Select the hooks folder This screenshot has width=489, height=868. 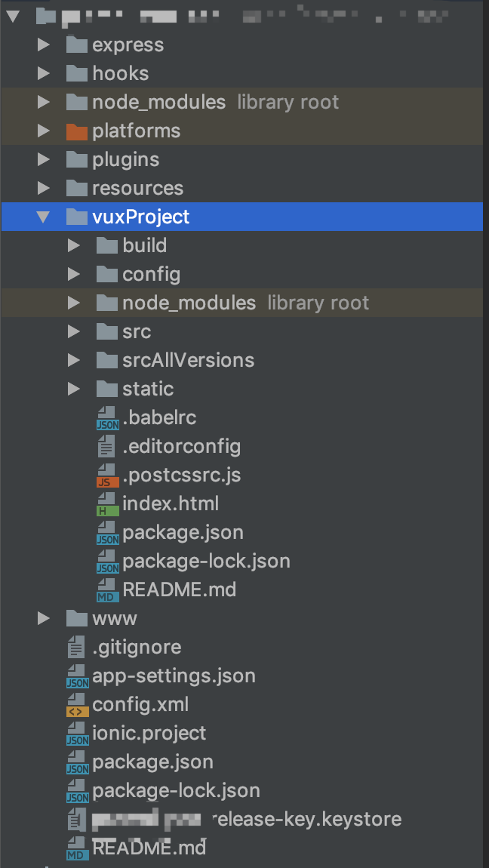120,74
